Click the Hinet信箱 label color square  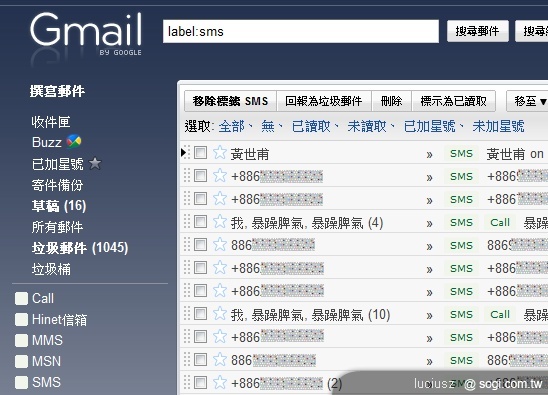click(21, 319)
